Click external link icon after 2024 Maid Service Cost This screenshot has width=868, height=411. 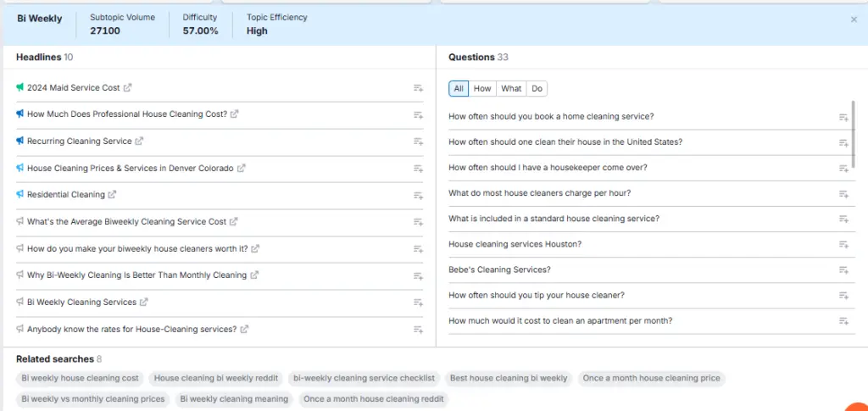(x=128, y=88)
